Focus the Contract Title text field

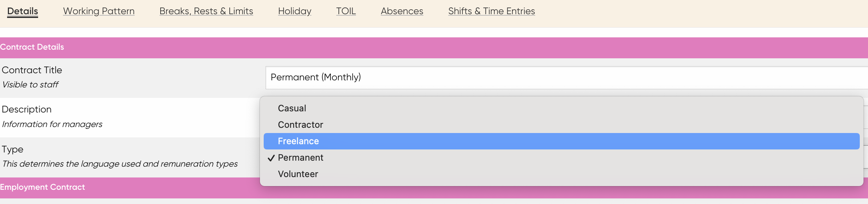coord(567,78)
